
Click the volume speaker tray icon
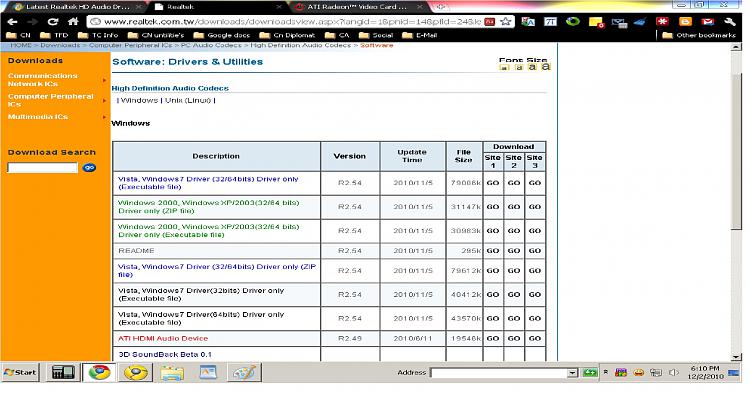[673, 372]
